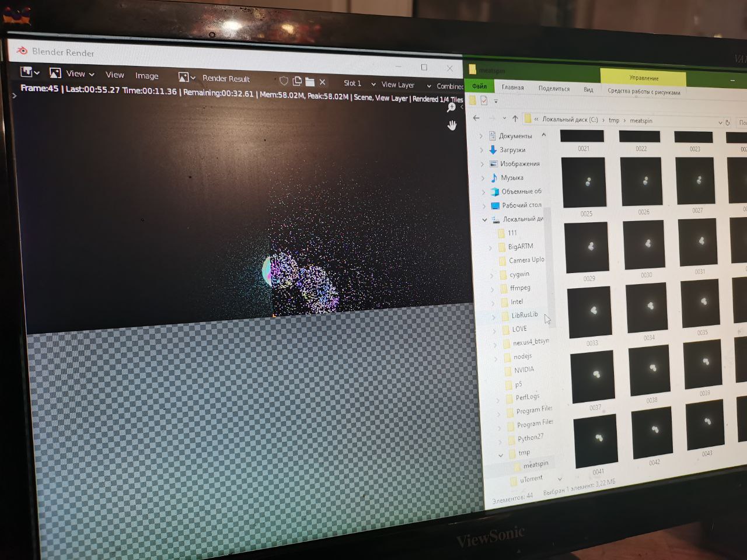Click the quick access toolbar folder icon
The width and height of the screenshot is (747, 560).
(472, 100)
